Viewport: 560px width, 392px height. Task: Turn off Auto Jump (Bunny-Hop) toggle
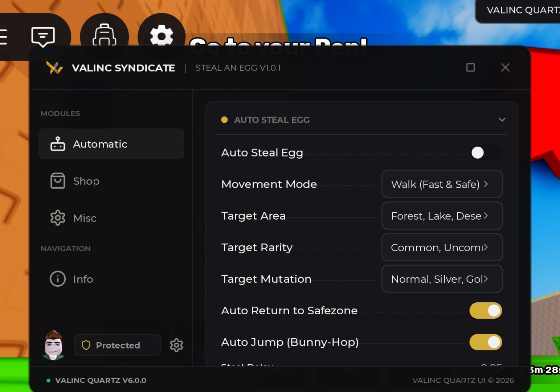486,342
